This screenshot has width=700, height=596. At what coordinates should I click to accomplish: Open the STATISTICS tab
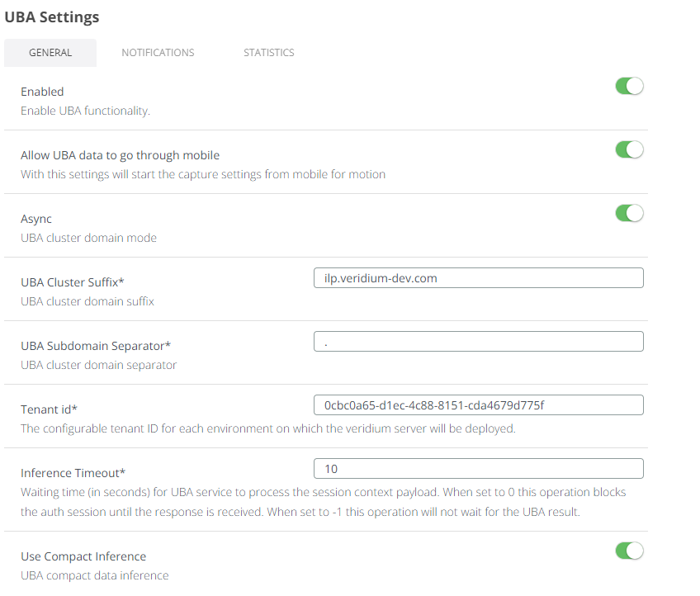268,52
